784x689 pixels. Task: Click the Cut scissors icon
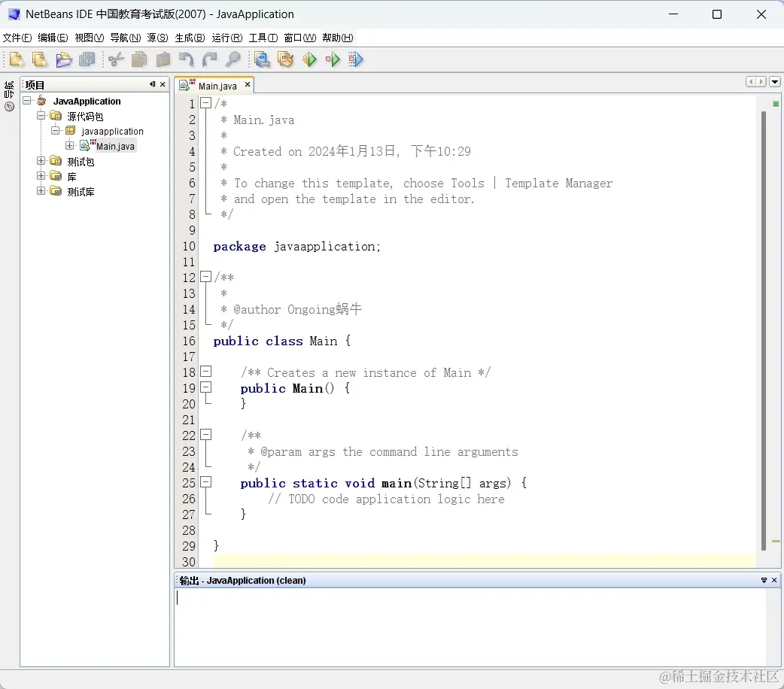point(116,59)
